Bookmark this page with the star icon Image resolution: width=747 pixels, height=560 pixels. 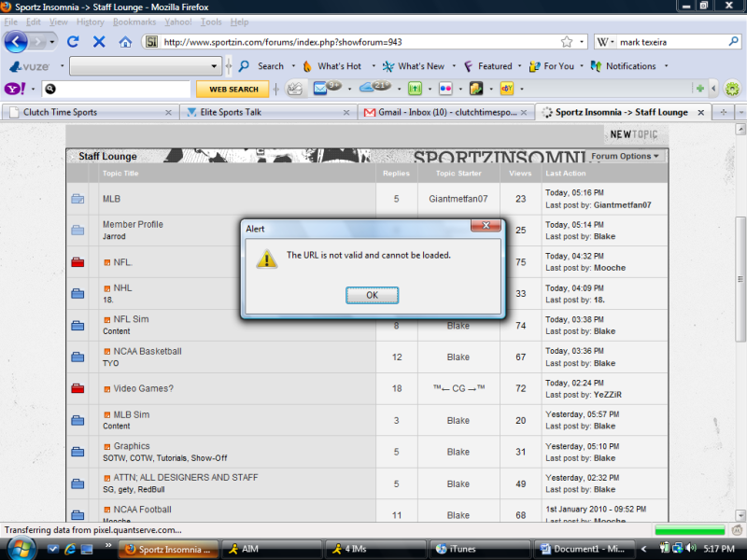(567, 42)
